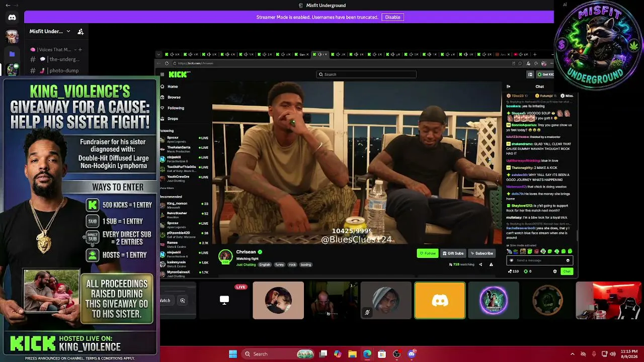Click the Windows taskbar Search box
This screenshot has width=644, height=362.
coord(279,354)
